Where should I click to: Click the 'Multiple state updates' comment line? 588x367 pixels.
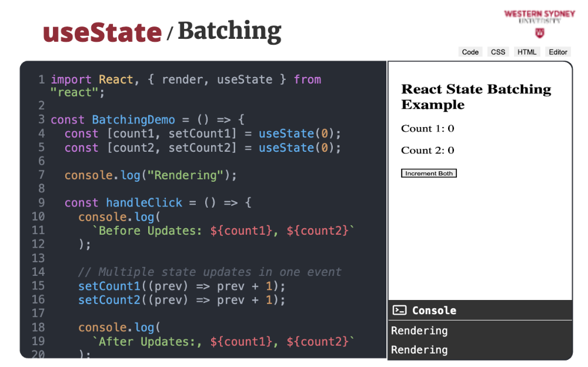pos(209,272)
